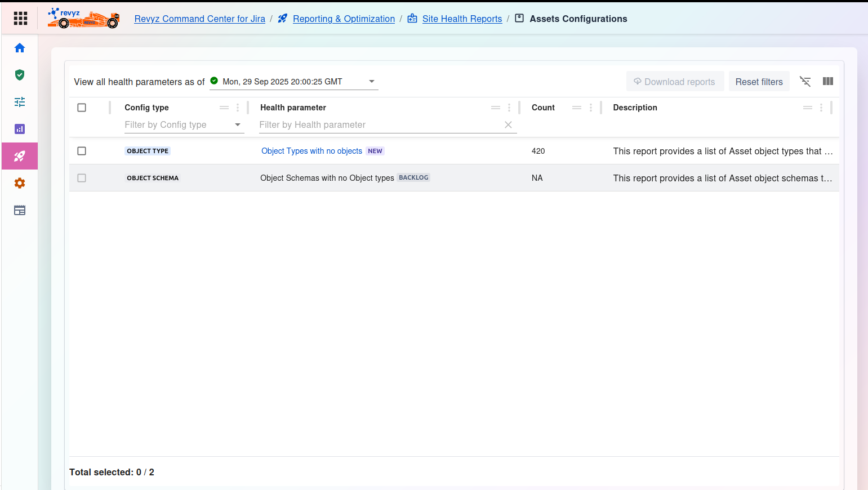Click the clear filters icon in toolbar
This screenshot has width=868, height=490.
point(805,82)
